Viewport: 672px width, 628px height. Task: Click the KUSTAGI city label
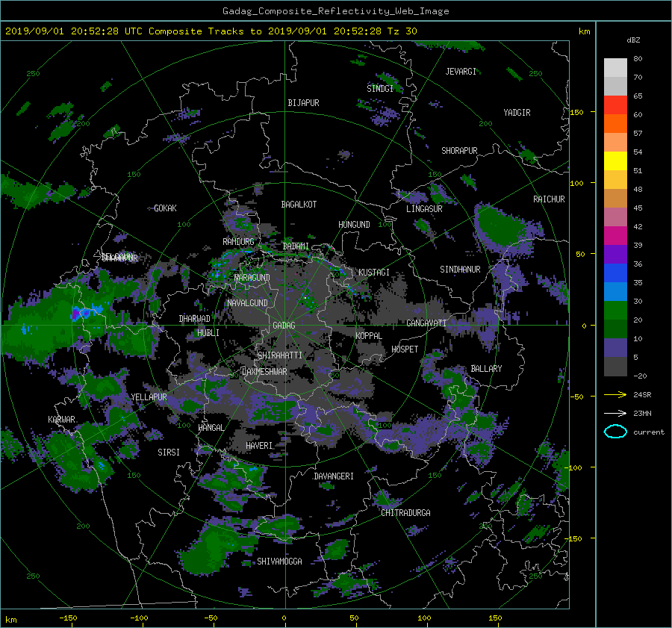(x=374, y=273)
